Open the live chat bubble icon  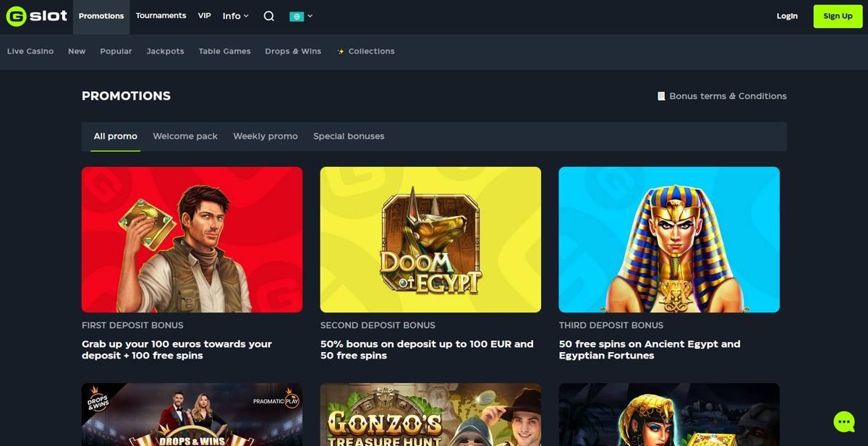843,421
